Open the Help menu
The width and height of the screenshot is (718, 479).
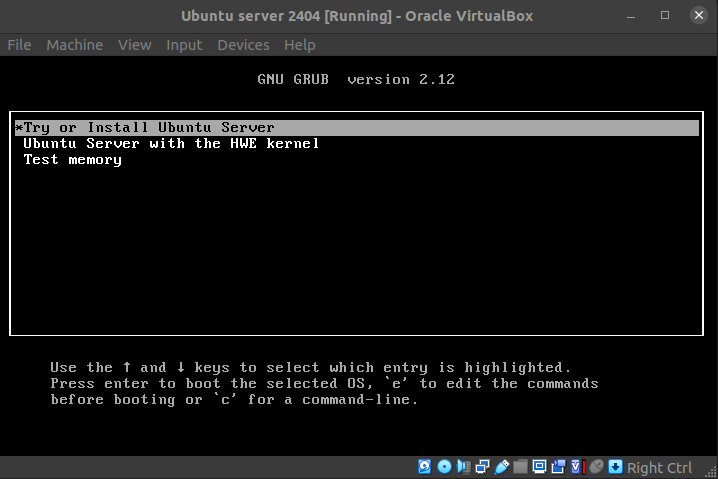pos(299,45)
